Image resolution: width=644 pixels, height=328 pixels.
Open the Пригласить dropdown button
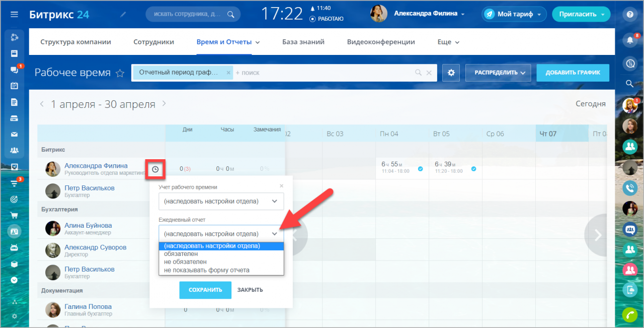coord(581,14)
